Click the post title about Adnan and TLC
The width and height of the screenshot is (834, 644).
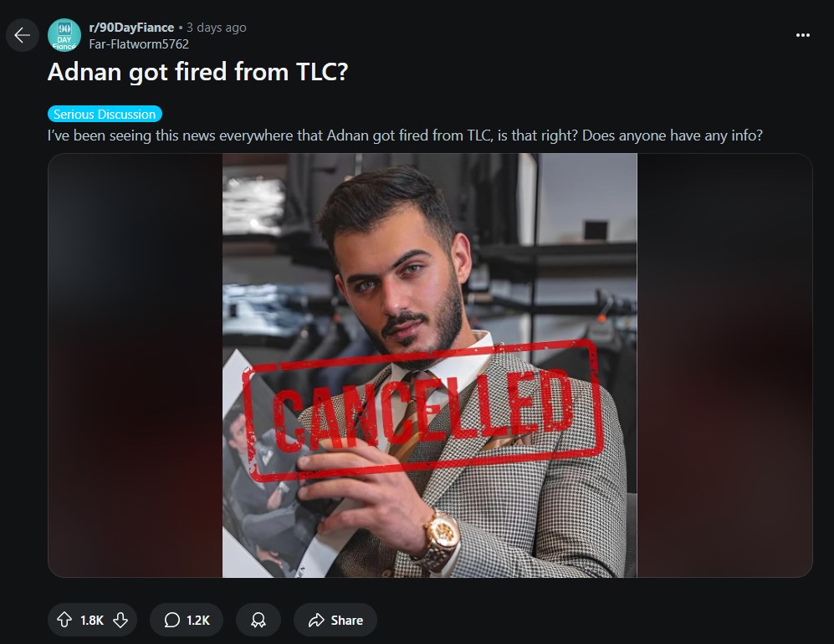197,72
